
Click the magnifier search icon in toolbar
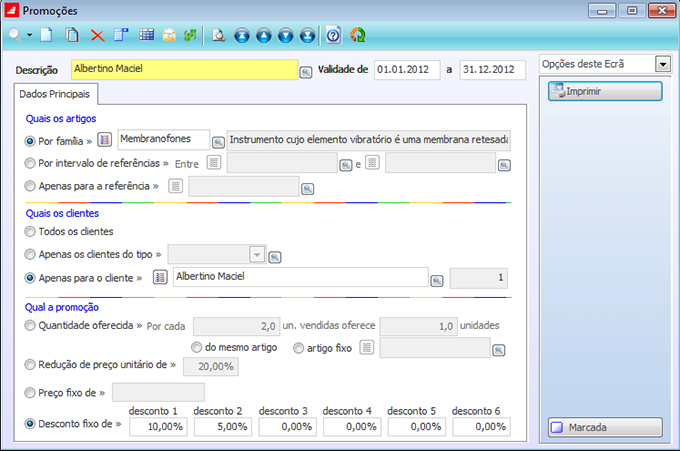click(x=15, y=35)
